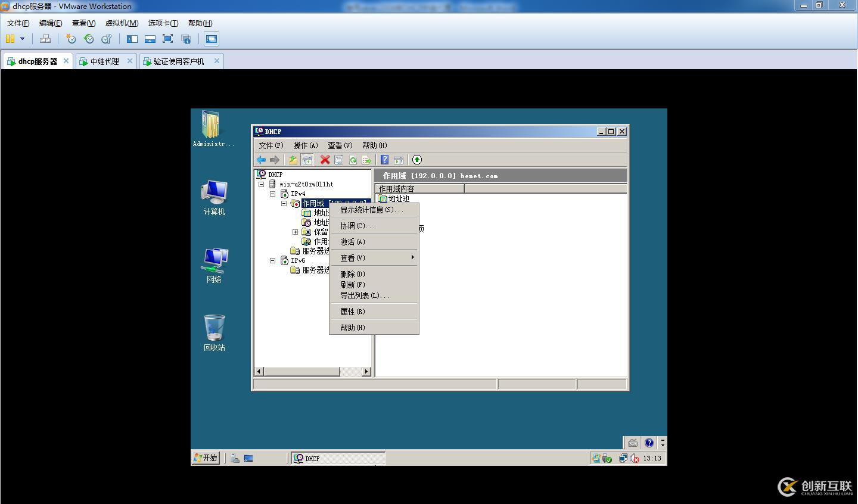Click the 作用域内容 column header
858x504 pixels.
tap(420, 189)
